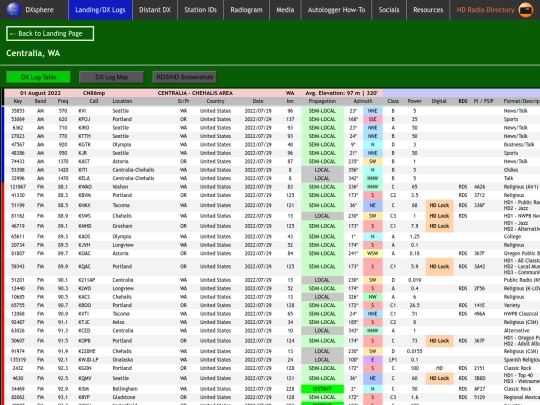
Task: Click the 1370 frequency cell
Action: [63, 162]
